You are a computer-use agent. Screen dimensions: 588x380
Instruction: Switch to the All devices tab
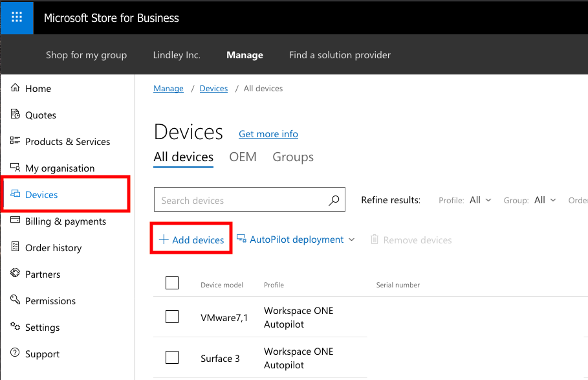(183, 157)
